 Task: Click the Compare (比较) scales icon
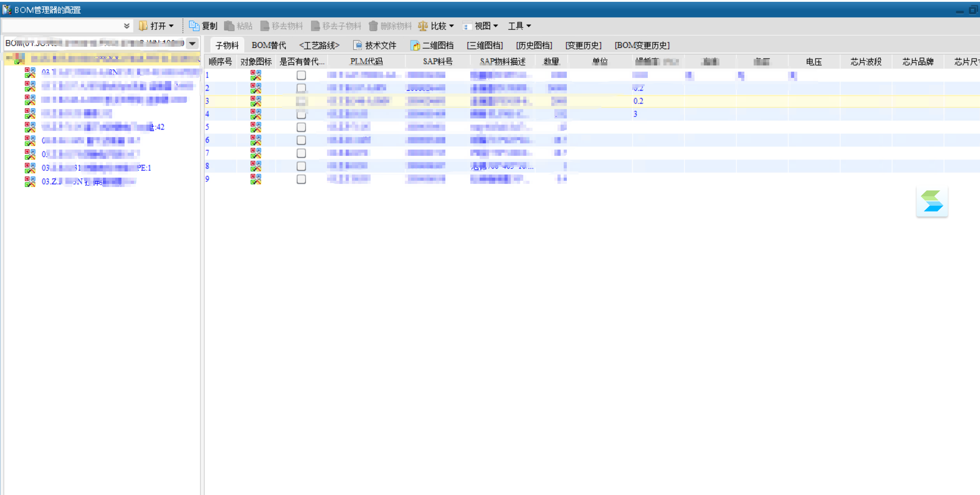(x=423, y=26)
